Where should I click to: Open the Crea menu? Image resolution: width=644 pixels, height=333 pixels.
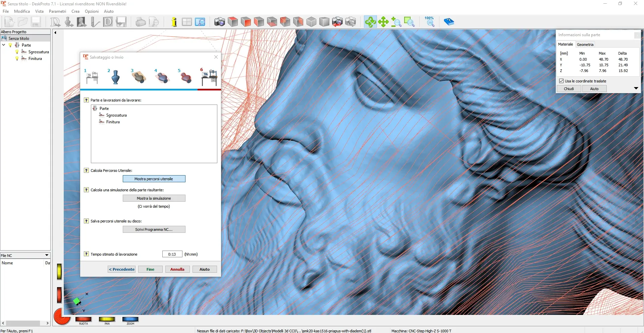[75, 11]
